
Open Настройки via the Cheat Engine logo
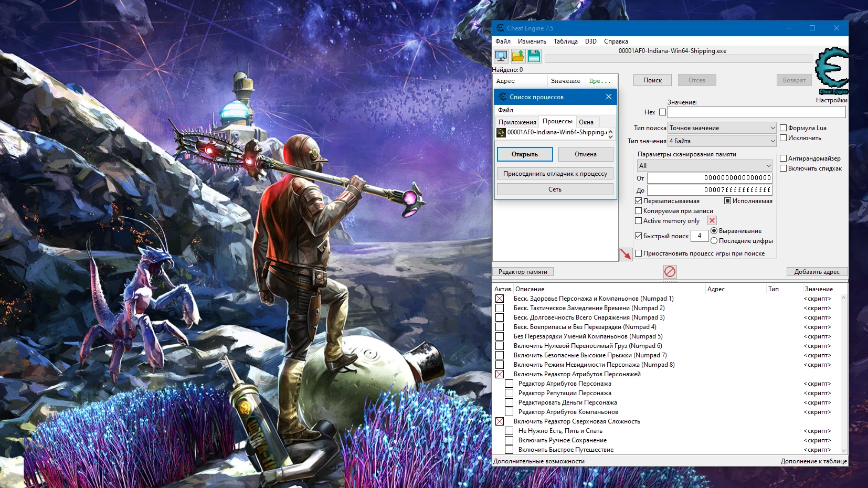832,68
